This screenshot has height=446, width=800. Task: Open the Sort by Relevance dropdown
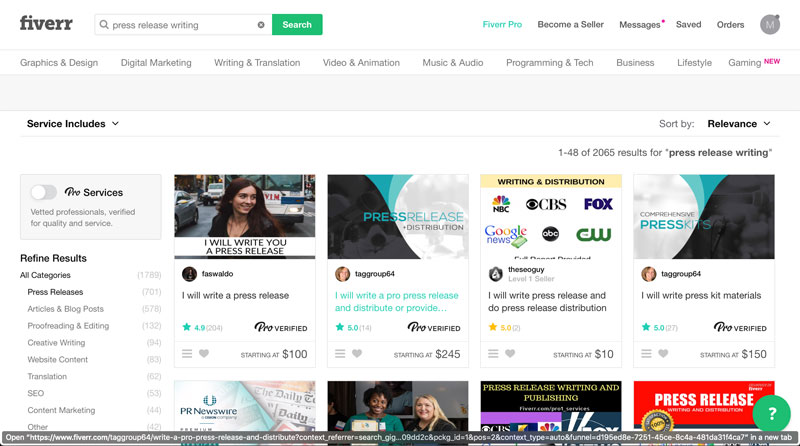click(x=738, y=123)
